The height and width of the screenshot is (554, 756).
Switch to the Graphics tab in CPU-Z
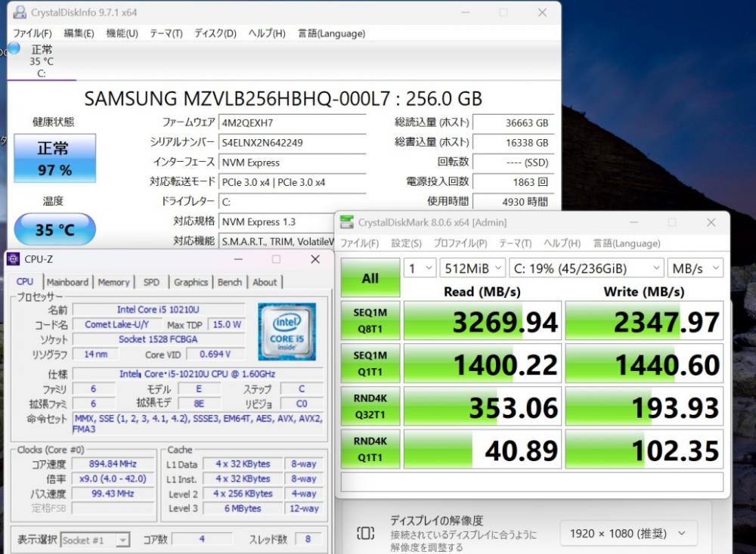191,282
